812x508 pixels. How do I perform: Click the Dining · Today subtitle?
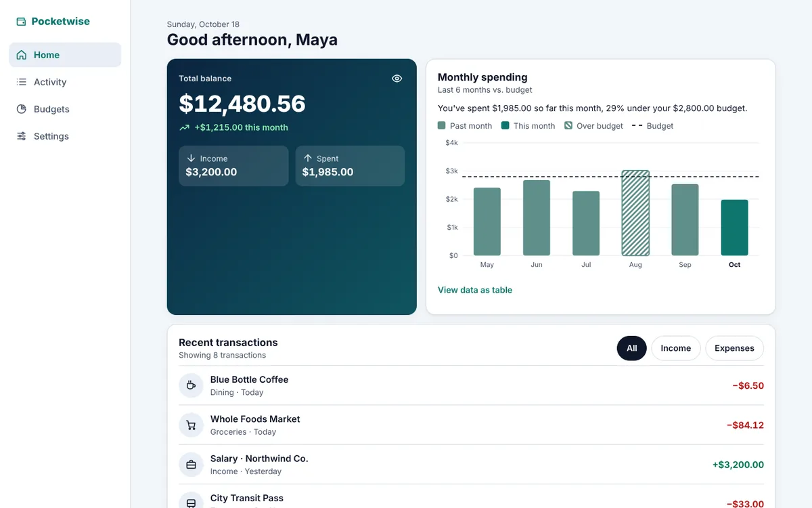point(237,392)
